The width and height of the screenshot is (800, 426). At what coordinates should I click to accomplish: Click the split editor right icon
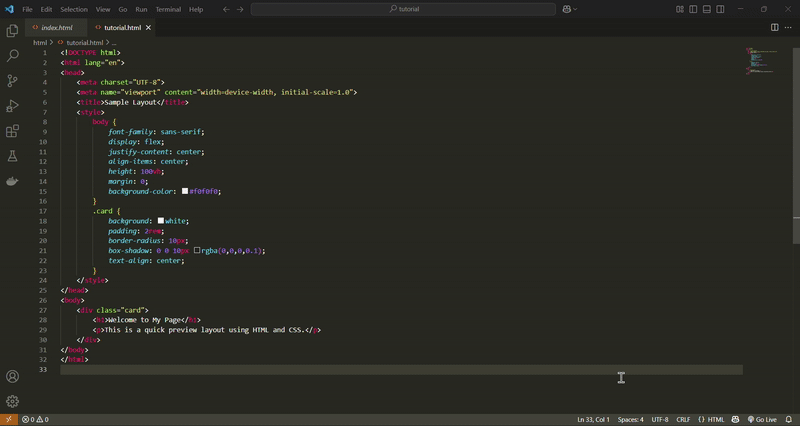[774, 28]
